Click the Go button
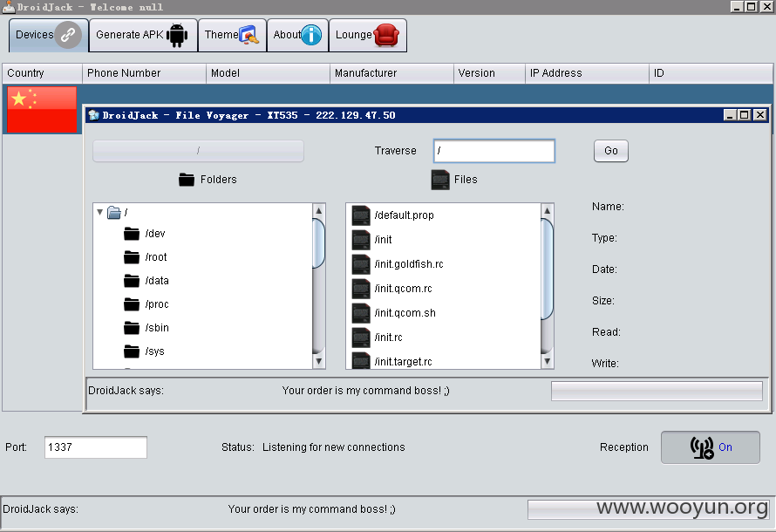 tap(611, 151)
